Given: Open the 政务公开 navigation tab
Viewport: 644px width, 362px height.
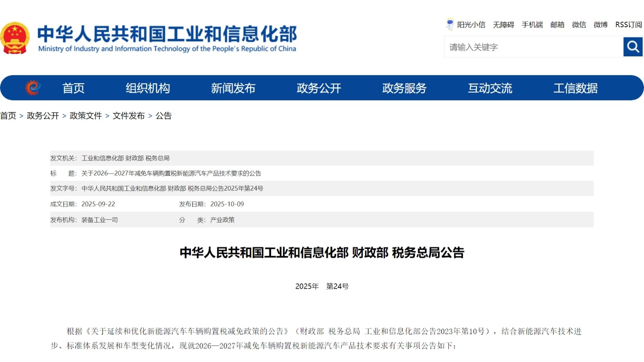Looking at the screenshot, I should [318, 88].
